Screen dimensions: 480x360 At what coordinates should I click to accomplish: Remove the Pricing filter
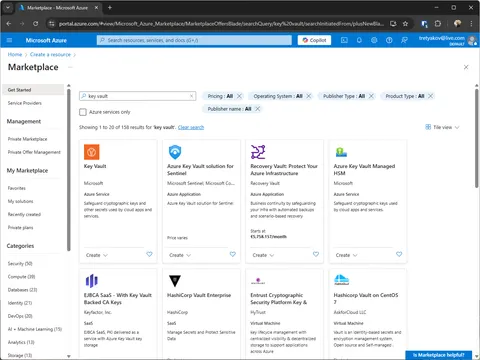click(x=239, y=96)
